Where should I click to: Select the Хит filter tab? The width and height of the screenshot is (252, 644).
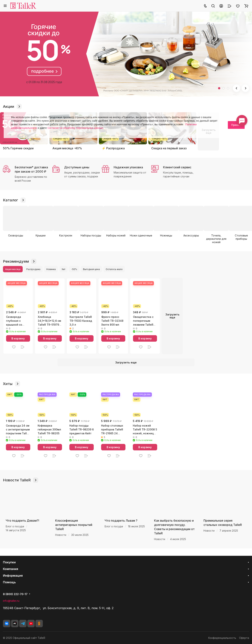[x=63, y=269]
